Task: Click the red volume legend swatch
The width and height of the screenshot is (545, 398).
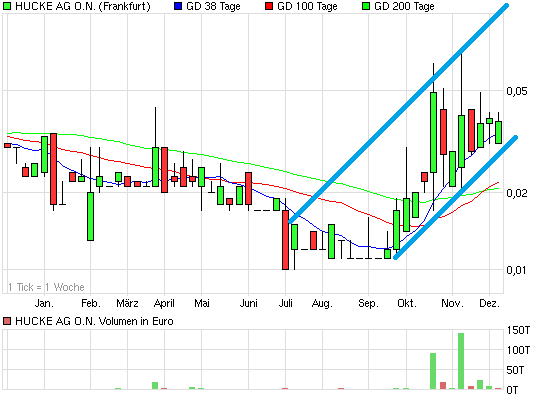Action: pyautogui.click(x=7, y=321)
